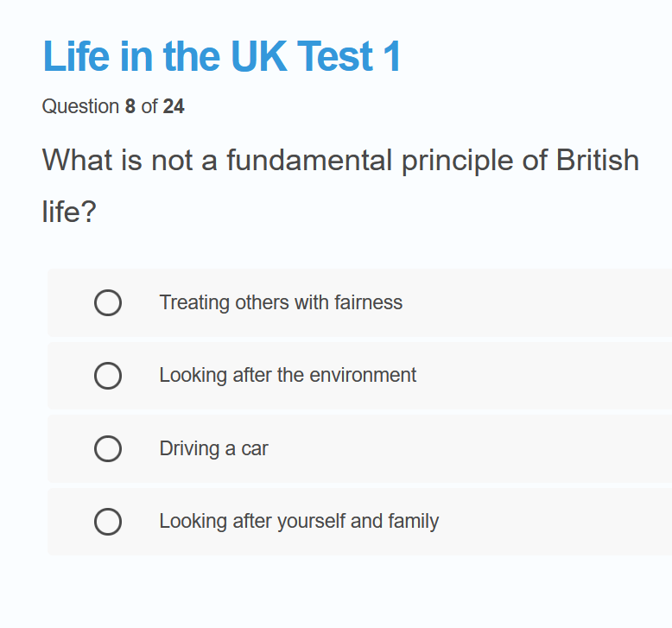Click the word 'life?' ending the question
The width and height of the screenshot is (672, 628).
pyautogui.click(x=69, y=212)
